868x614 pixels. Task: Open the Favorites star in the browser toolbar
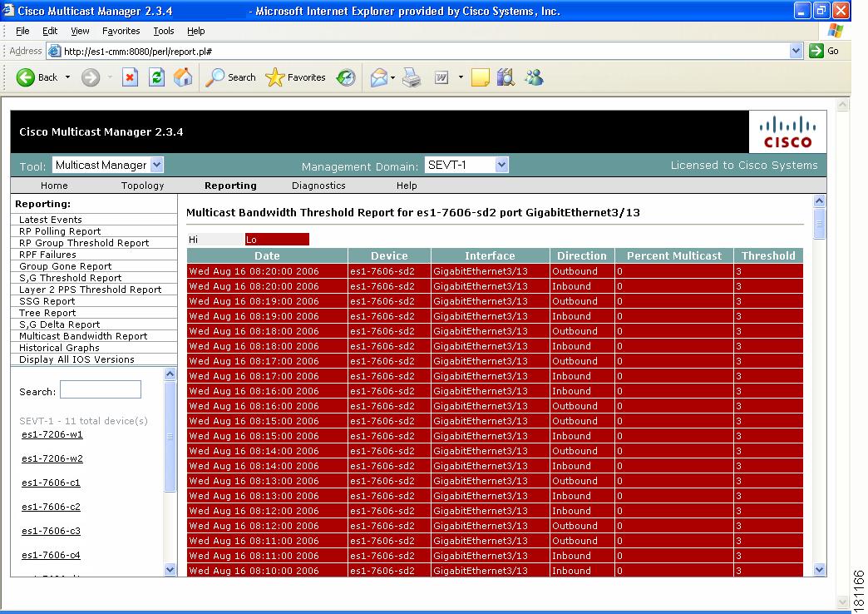click(295, 77)
